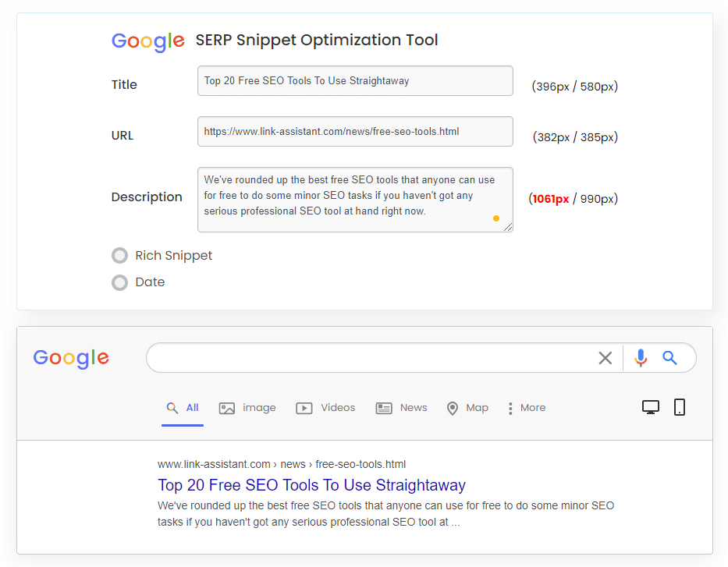Image resolution: width=728 pixels, height=567 pixels.
Task: Open the 'Top 20 Free SEO Tools' result link
Action: tap(311, 485)
